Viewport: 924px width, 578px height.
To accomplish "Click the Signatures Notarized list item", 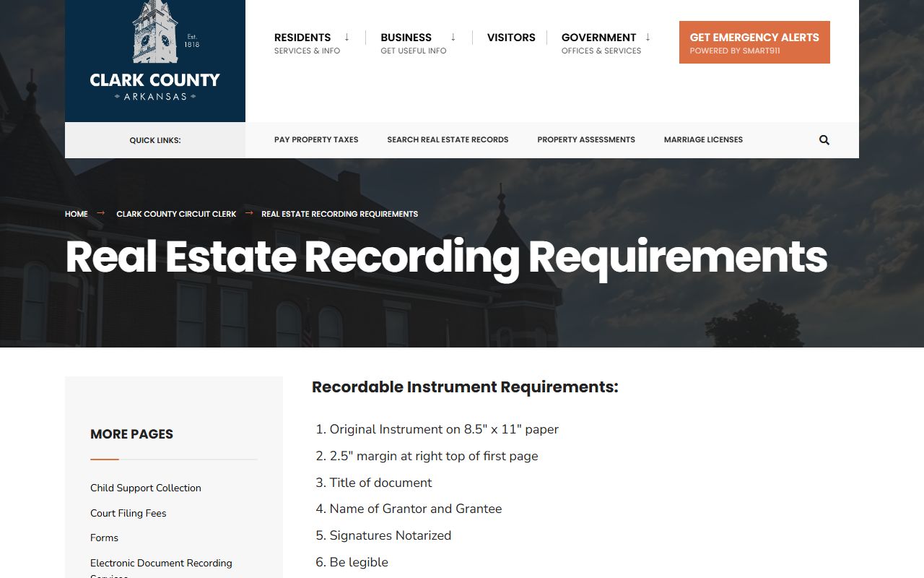I will pyautogui.click(x=391, y=535).
